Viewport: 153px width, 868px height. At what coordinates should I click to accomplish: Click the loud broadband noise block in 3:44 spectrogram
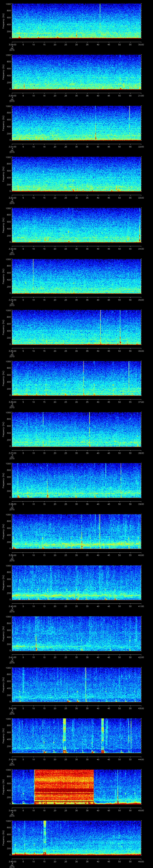click(64, 787)
